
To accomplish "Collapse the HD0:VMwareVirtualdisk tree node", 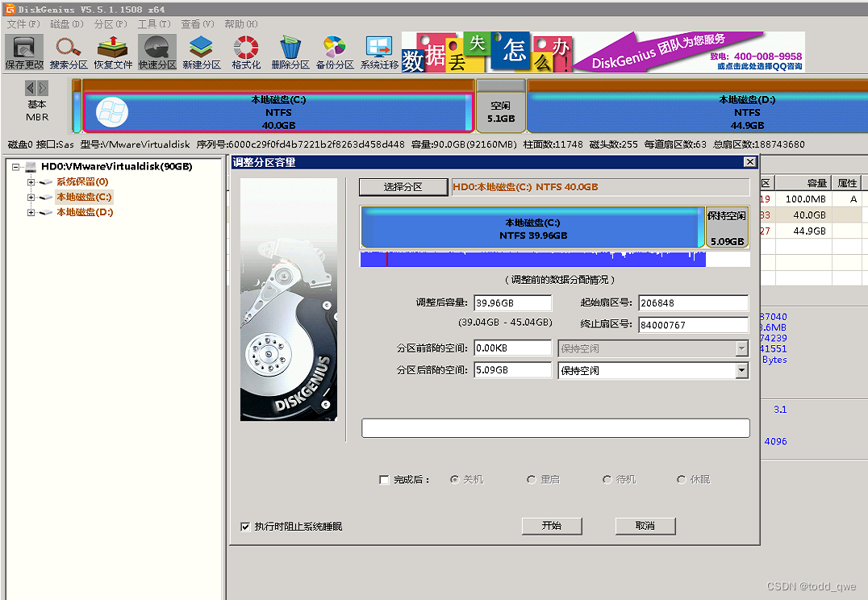I will (15, 167).
